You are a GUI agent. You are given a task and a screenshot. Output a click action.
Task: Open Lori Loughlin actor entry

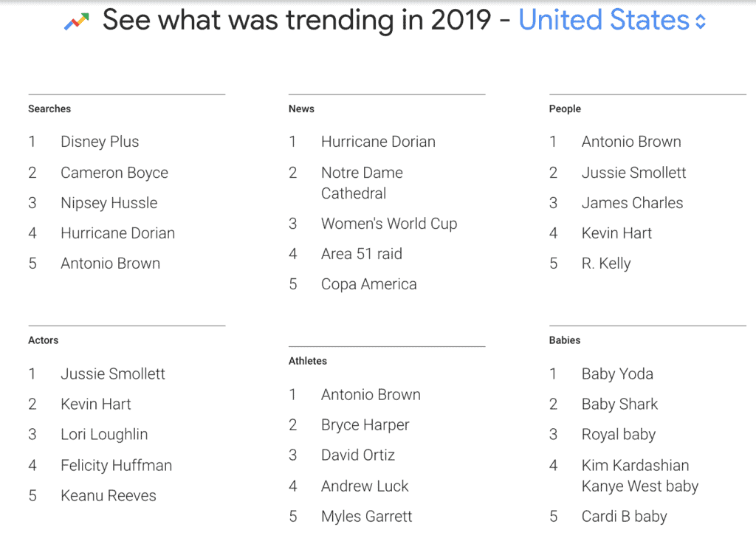(x=104, y=435)
